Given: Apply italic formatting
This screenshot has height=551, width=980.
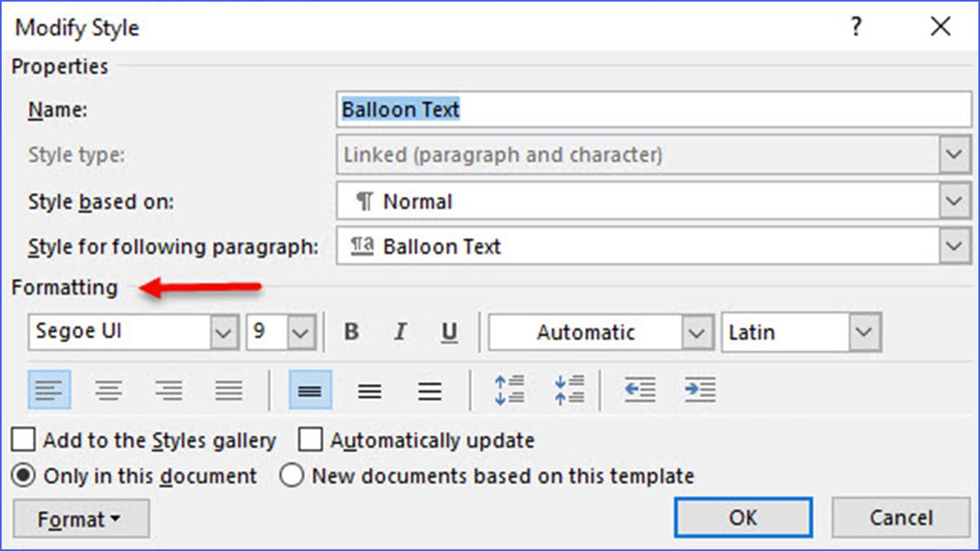Looking at the screenshot, I should pyautogui.click(x=400, y=331).
